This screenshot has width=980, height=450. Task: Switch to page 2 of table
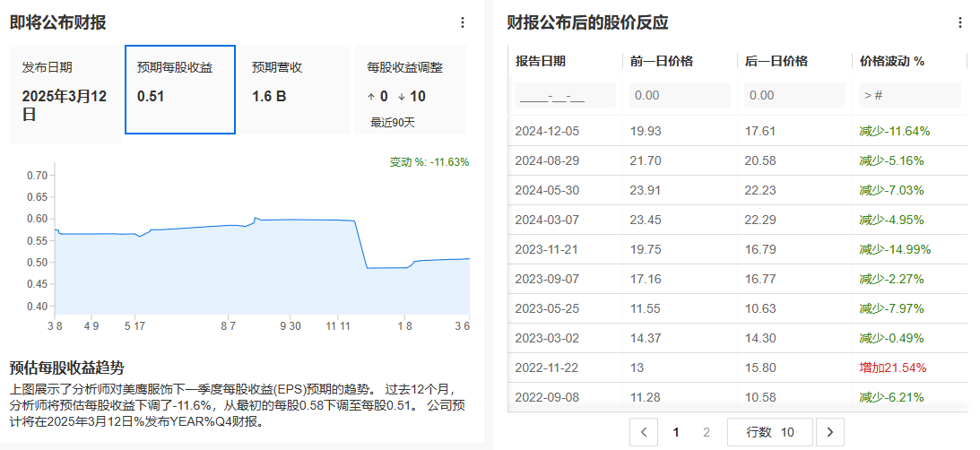(x=707, y=432)
